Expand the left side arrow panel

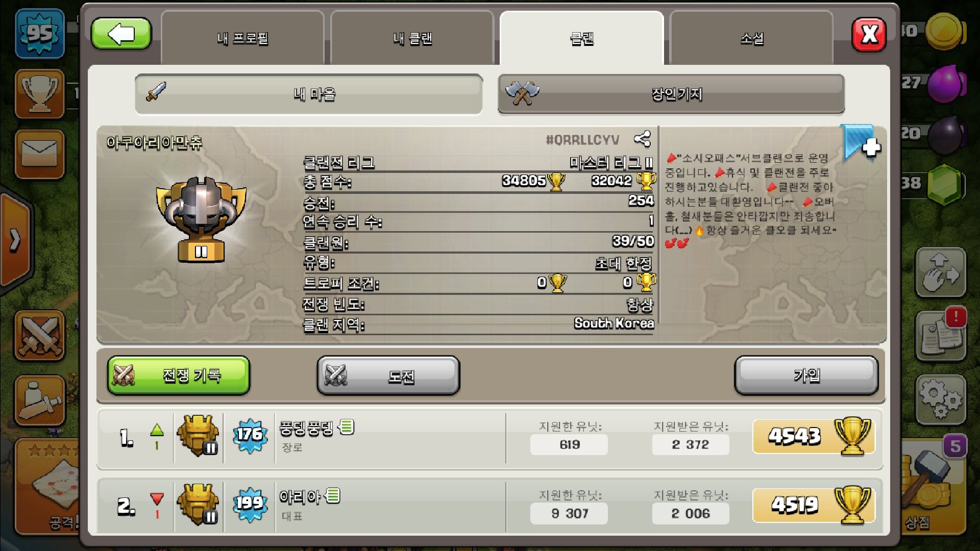tap(16, 240)
